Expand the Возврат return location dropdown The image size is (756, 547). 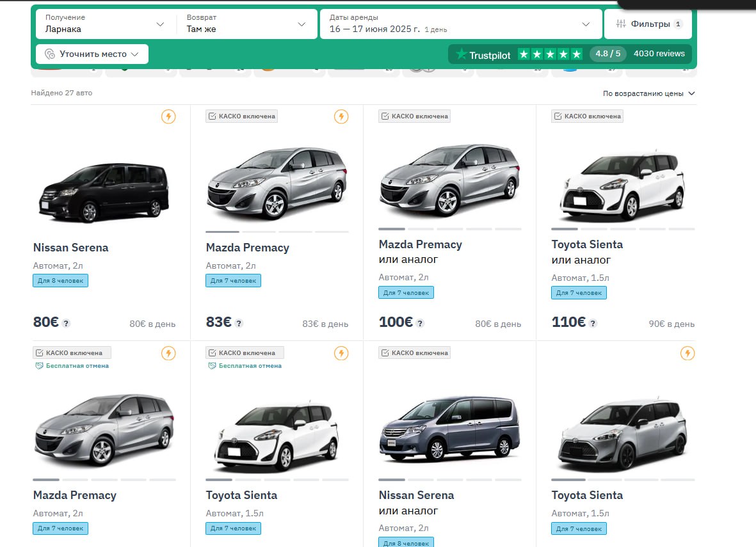pyautogui.click(x=246, y=24)
